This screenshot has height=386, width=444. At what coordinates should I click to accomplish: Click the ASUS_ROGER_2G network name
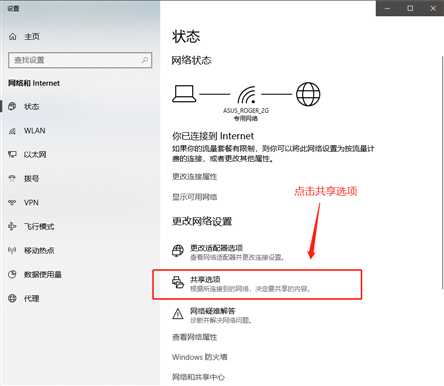coord(246,110)
